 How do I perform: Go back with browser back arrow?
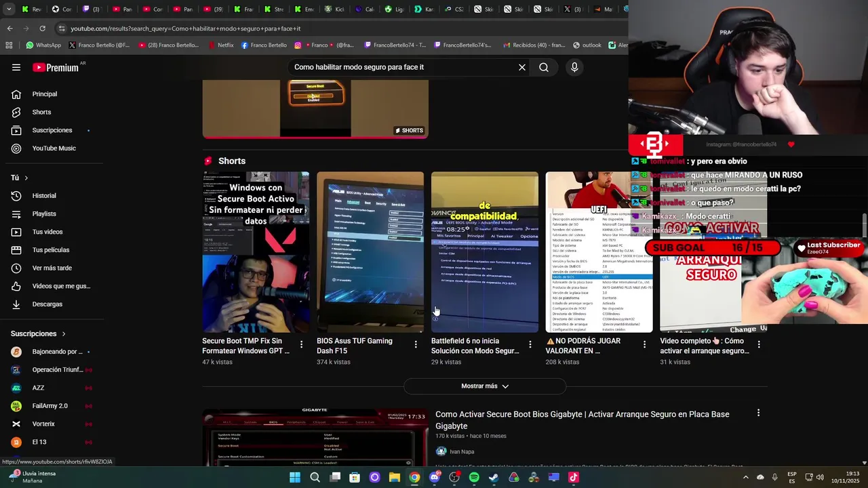pyautogui.click(x=9, y=28)
